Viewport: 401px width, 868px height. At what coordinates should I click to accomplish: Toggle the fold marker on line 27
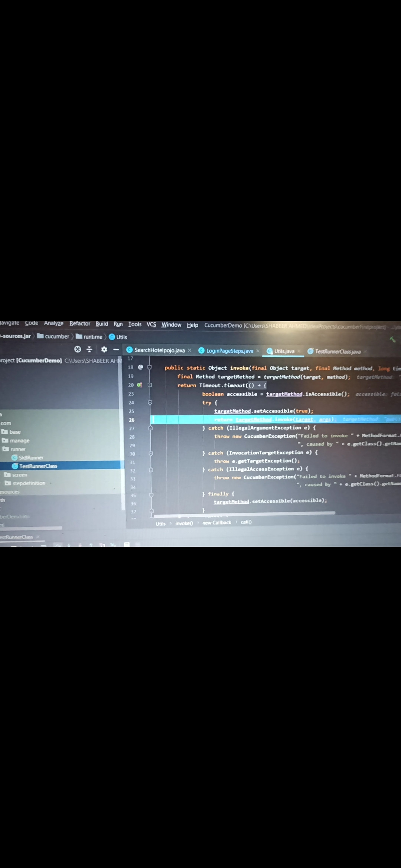150,428
